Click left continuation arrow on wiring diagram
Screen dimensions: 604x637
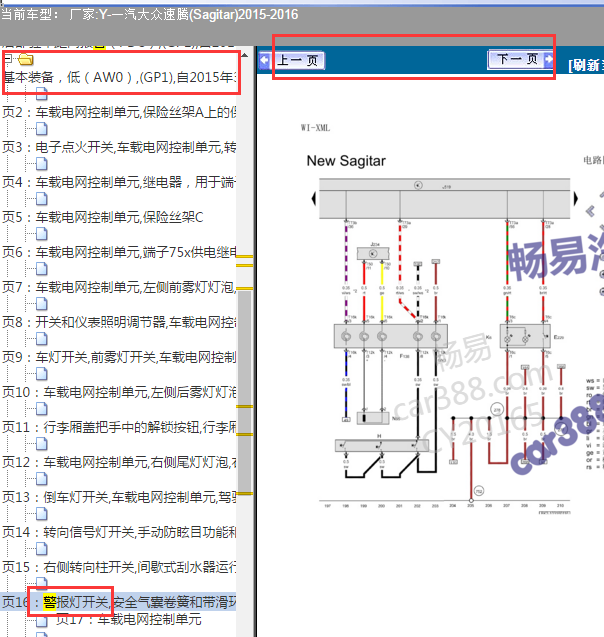(x=314, y=199)
